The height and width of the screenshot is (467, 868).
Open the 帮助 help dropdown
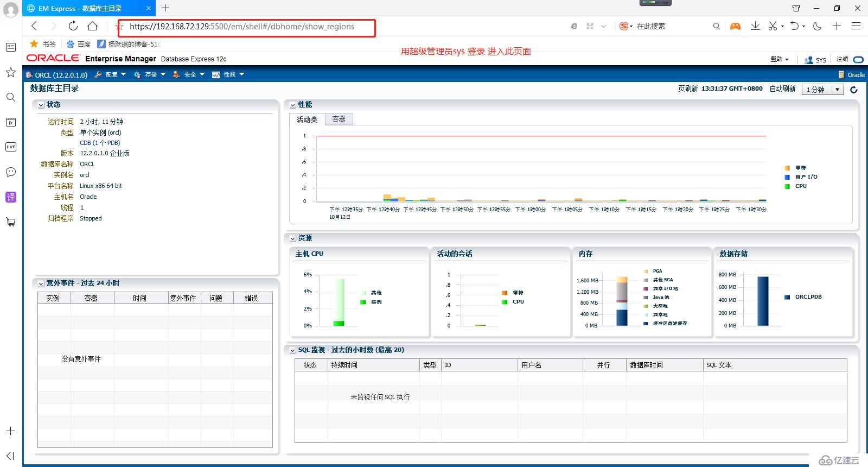click(x=780, y=59)
